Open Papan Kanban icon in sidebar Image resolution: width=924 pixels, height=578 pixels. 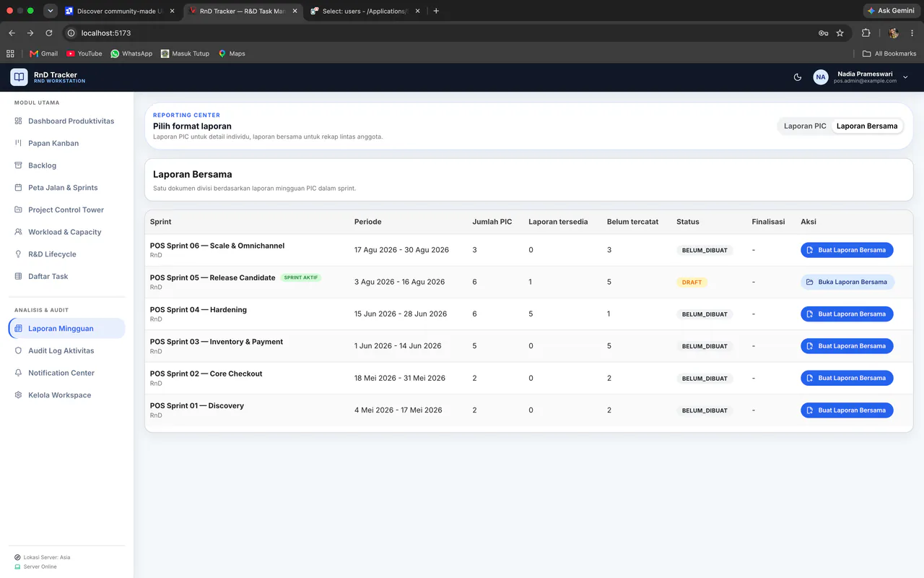coord(18,143)
